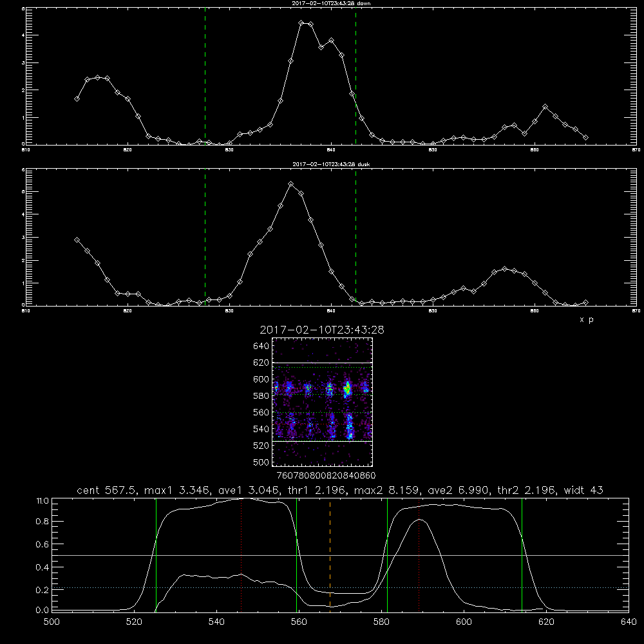The height and width of the screenshot is (644, 644).
Task: Click the green vertical line near 581 in bottom plot
Action: pos(387,554)
